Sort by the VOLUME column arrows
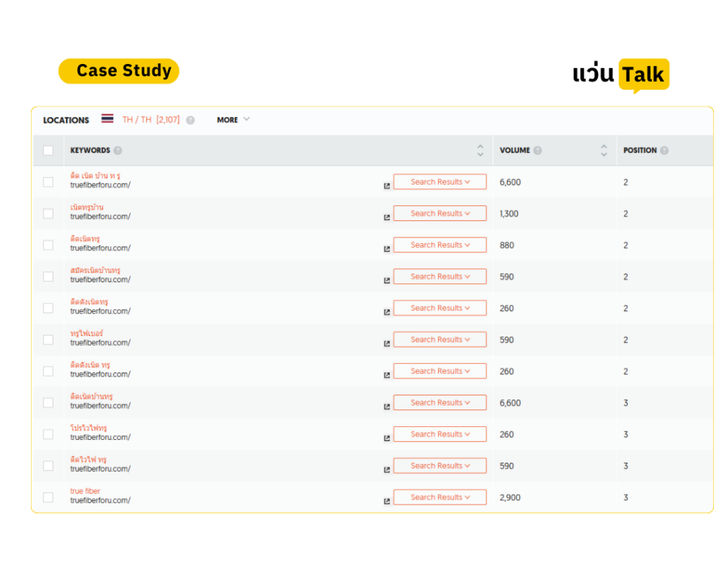 [604, 151]
